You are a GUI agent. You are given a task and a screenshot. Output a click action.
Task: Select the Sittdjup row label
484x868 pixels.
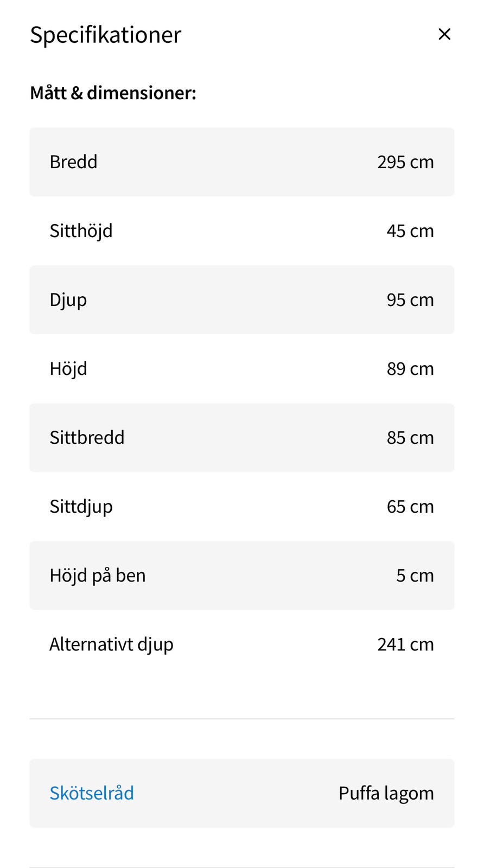(81, 506)
